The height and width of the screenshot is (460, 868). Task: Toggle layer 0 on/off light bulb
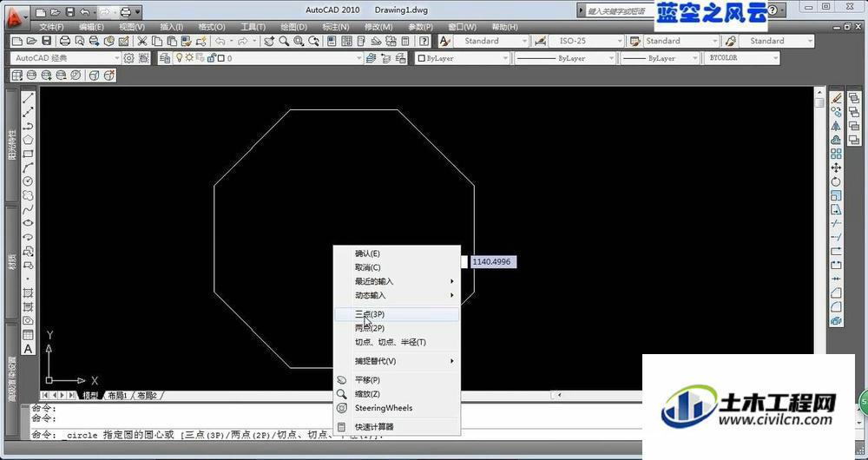(x=180, y=57)
